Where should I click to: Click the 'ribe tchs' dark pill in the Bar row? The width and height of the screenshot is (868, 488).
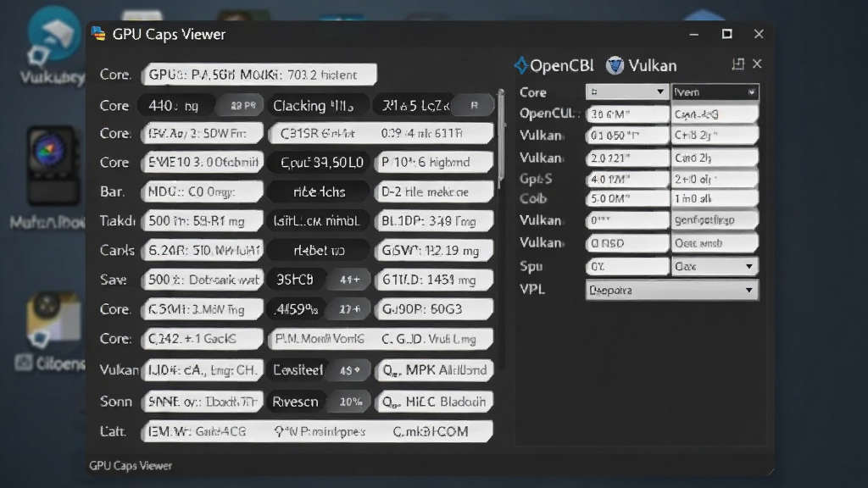318,192
